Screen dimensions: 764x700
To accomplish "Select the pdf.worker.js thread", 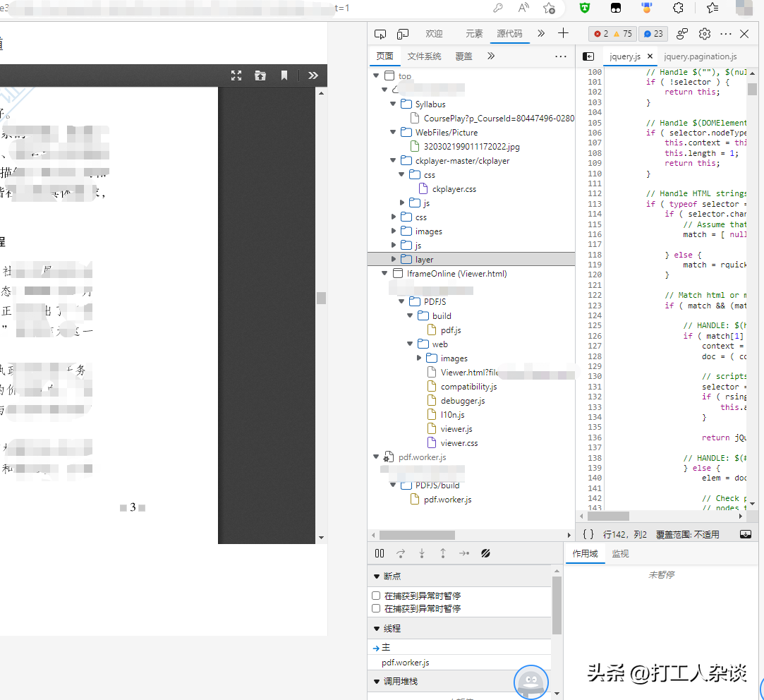I will click(406, 663).
